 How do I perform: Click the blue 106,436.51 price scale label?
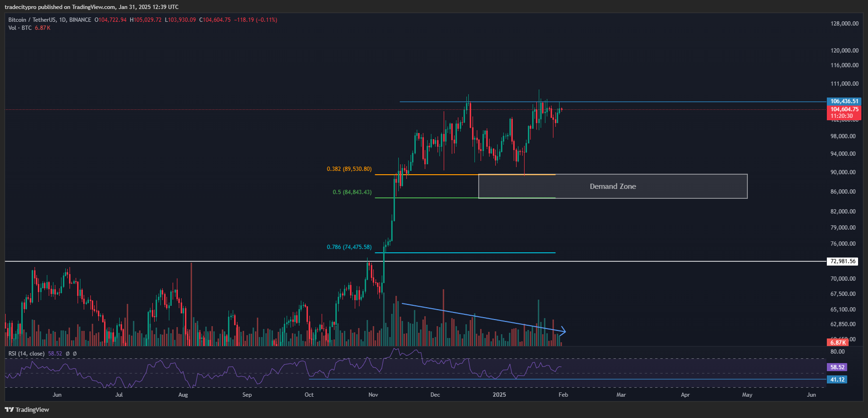pos(844,101)
